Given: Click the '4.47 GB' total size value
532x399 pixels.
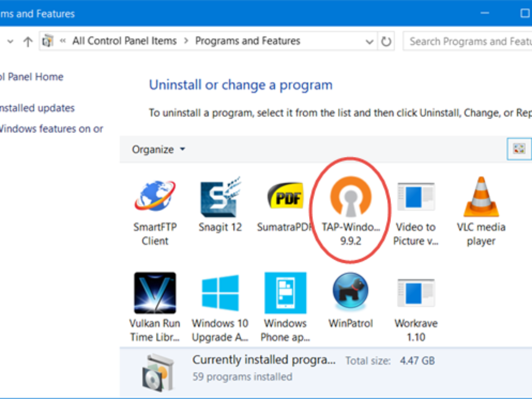Looking at the screenshot, I should click(417, 360).
